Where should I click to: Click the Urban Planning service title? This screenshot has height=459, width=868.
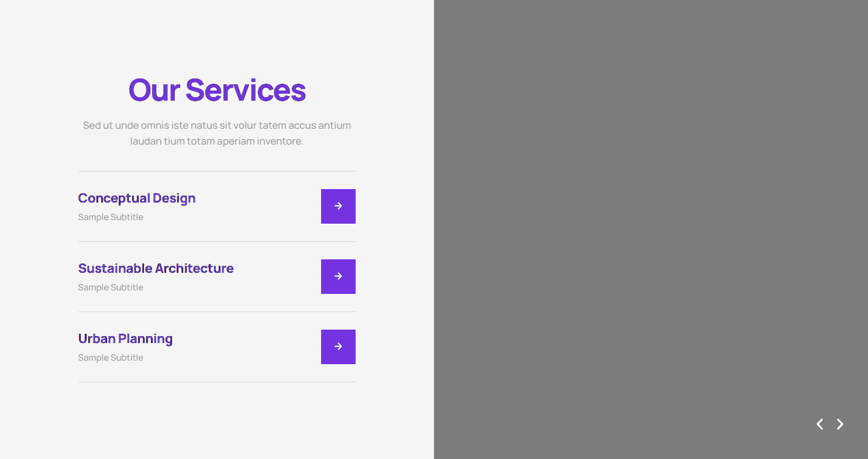(x=125, y=339)
